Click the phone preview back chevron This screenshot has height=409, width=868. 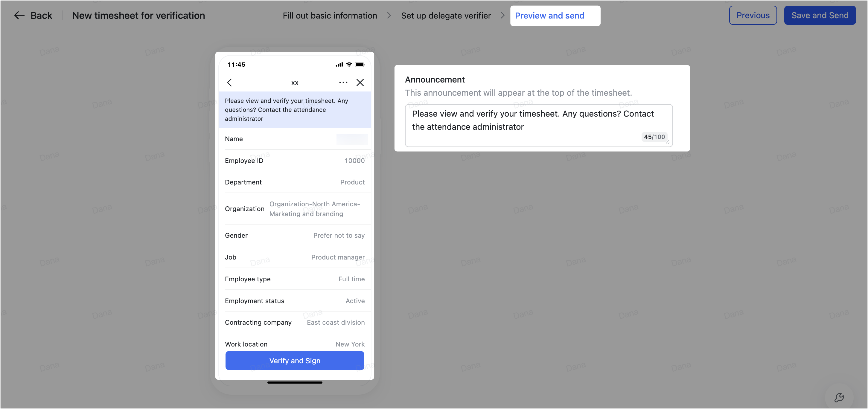pos(229,83)
